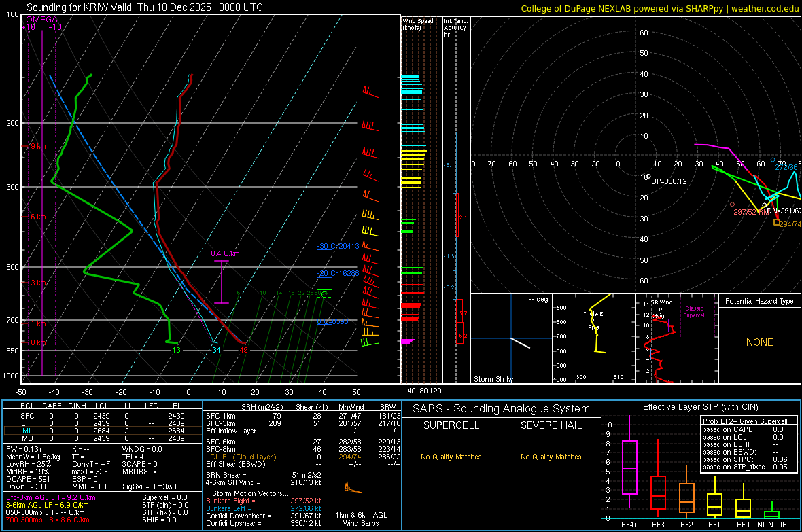Screen dimensions: 802x532
Task: Click the orange square 294/74 hodograph marker
Action: pyautogui.click(x=777, y=223)
